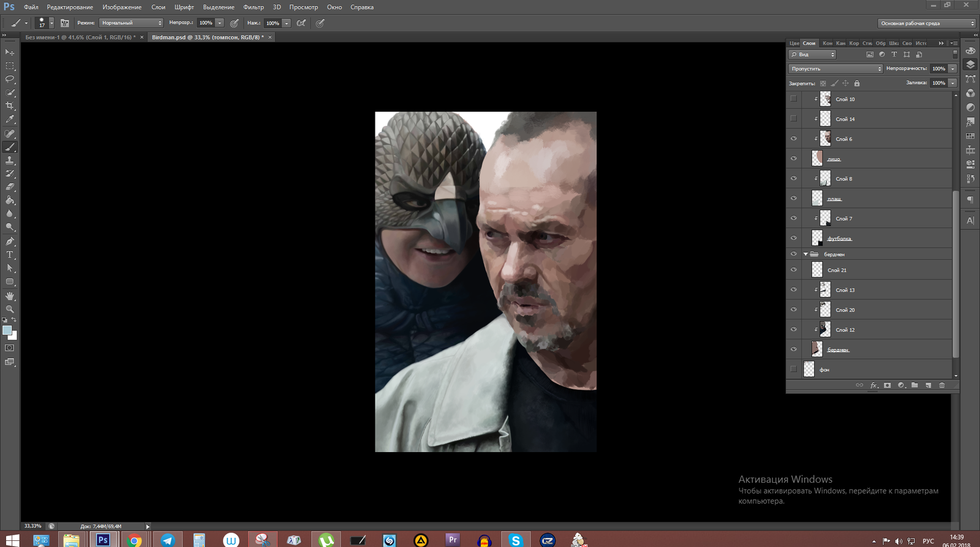This screenshot has height=547, width=980.
Task: Hide the лицо layer
Action: pyautogui.click(x=793, y=159)
